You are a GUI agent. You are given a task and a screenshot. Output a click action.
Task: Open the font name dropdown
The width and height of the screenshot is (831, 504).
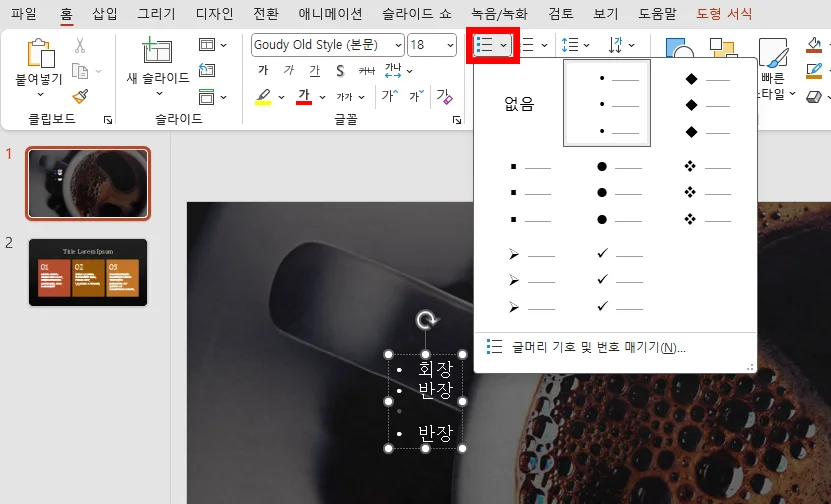tap(398, 46)
